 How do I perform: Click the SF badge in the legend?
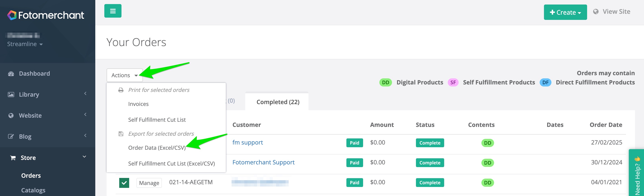tap(453, 82)
